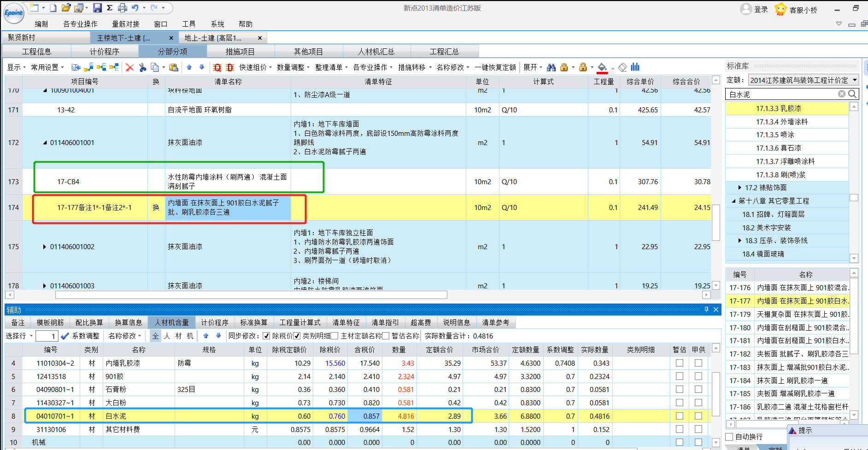Click the pin icon on auxiliary panel
The image size is (868, 450).
coord(706,310)
